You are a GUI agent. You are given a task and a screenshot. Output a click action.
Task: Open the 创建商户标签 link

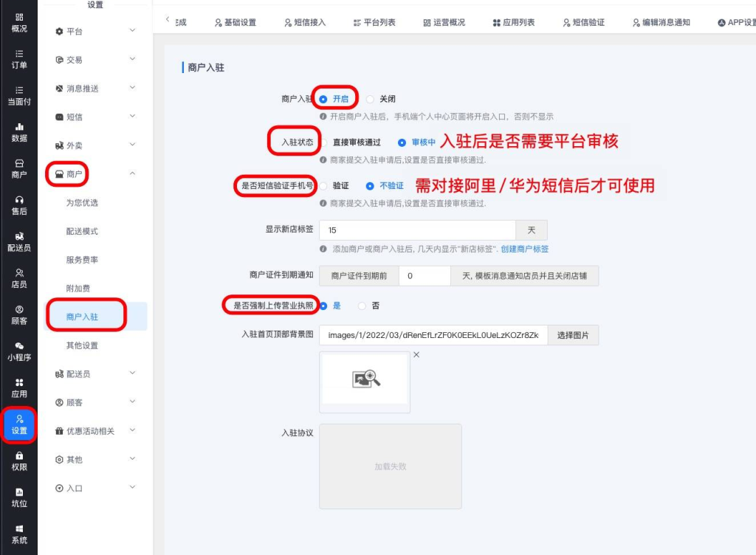pos(524,249)
